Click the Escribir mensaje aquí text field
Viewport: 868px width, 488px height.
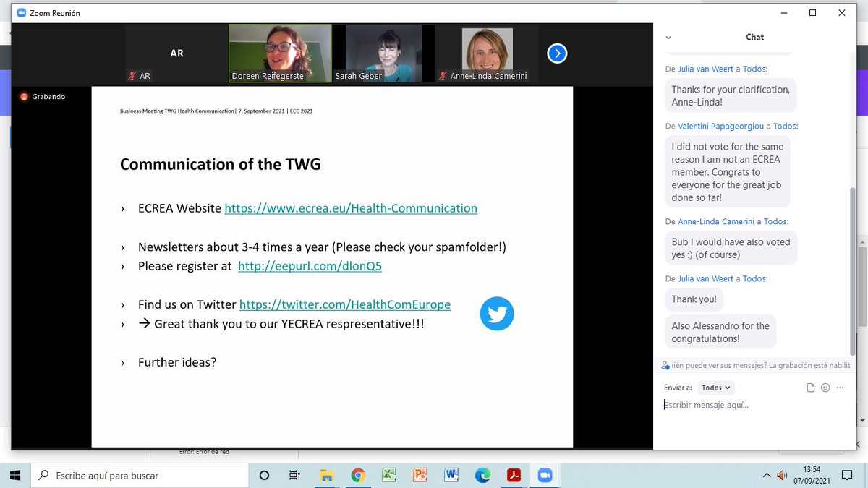[752, 405]
